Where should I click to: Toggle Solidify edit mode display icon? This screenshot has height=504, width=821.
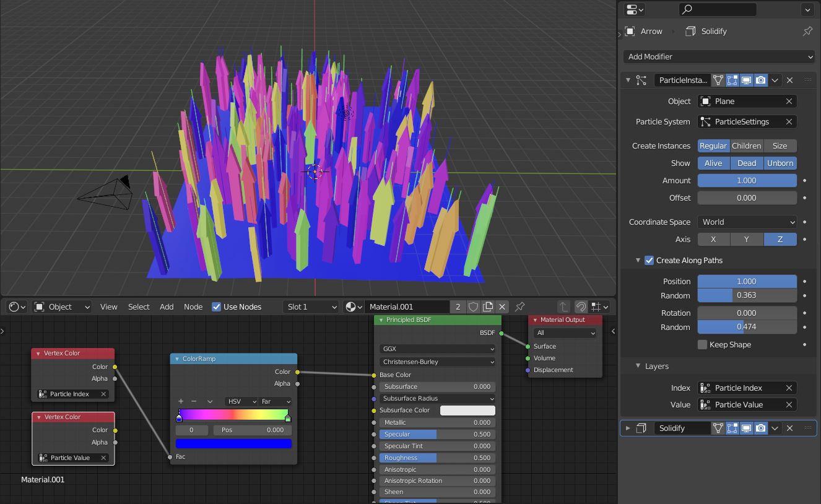732,428
